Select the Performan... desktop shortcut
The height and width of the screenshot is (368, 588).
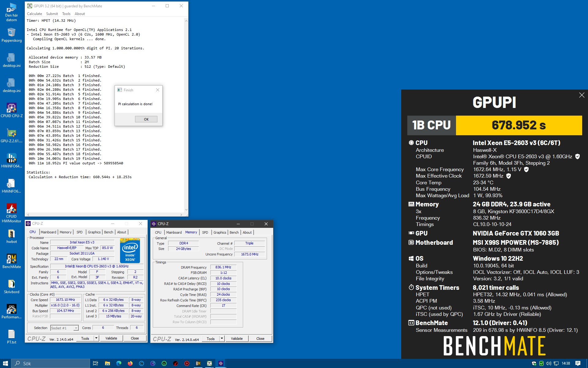(11, 312)
